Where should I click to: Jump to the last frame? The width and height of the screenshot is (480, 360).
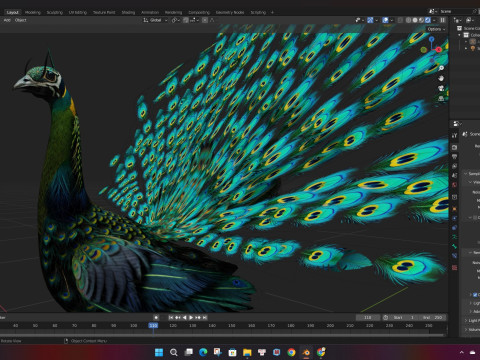pyautogui.click(x=205, y=317)
